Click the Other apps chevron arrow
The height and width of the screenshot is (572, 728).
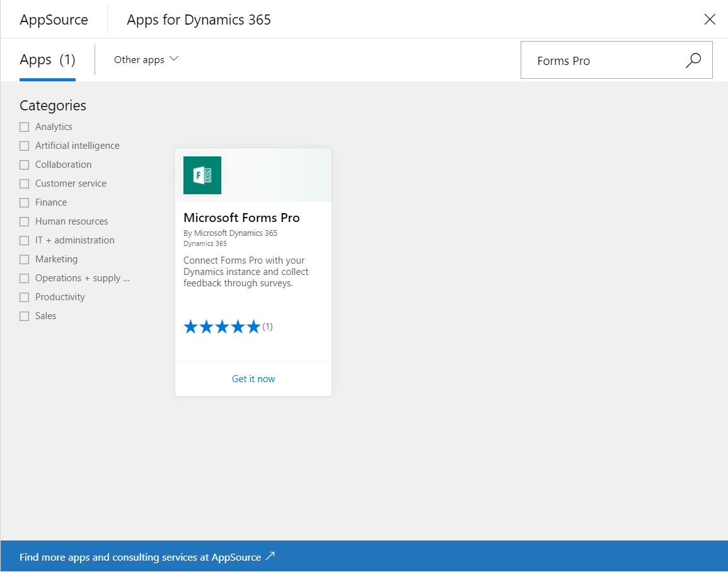coord(174,59)
